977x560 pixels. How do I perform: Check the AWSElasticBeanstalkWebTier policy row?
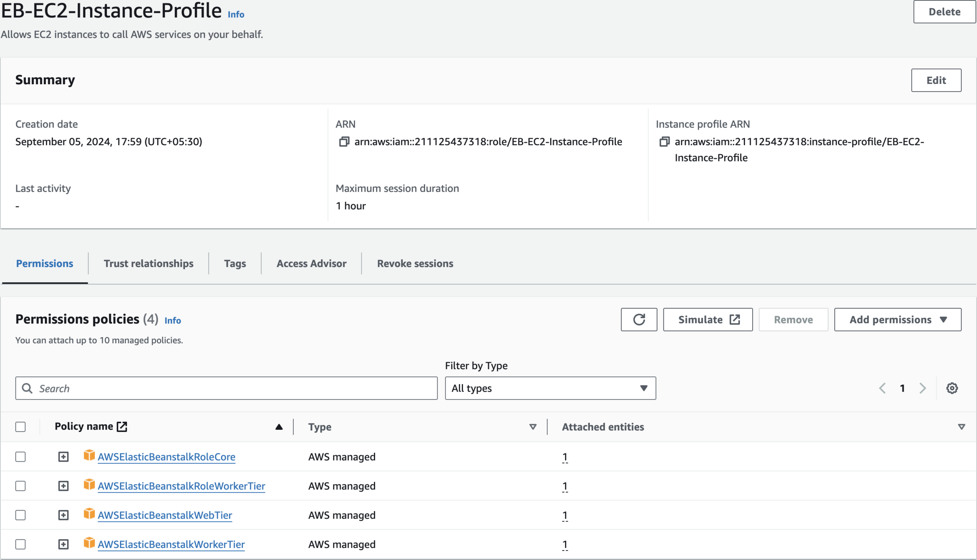(20, 515)
